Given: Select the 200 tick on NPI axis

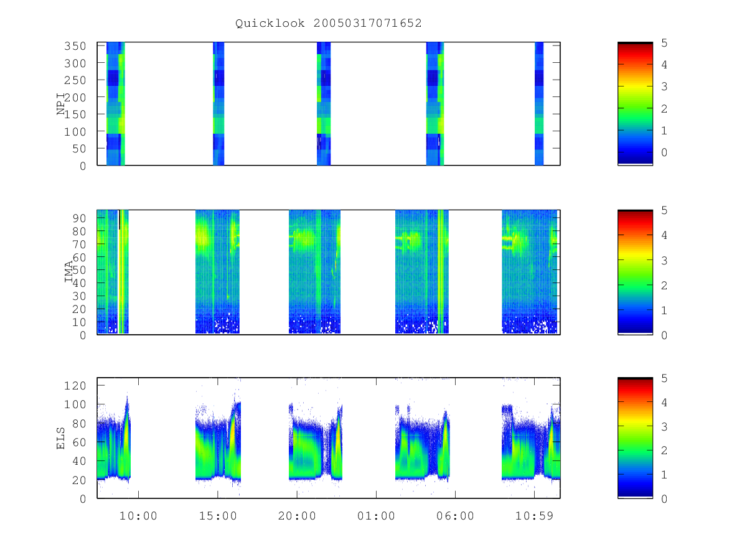Looking at the screenshot, I should (77, 97).
